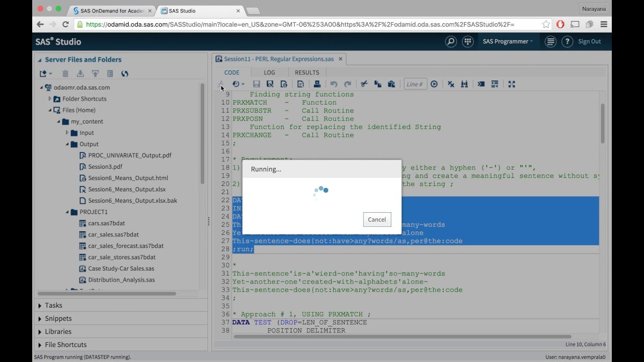This screenshot has width=644, height=362.
Task: Expand the Folder Shortcuts node
Action: 50,99
